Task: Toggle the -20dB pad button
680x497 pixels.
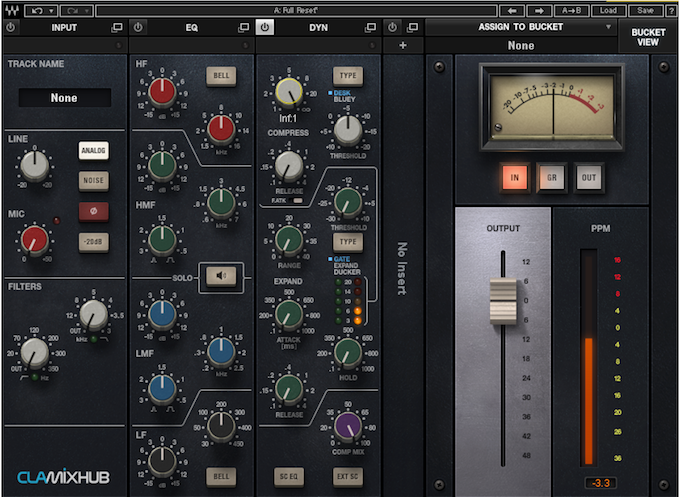Action: pyautogui.click(x=93, y=242)
